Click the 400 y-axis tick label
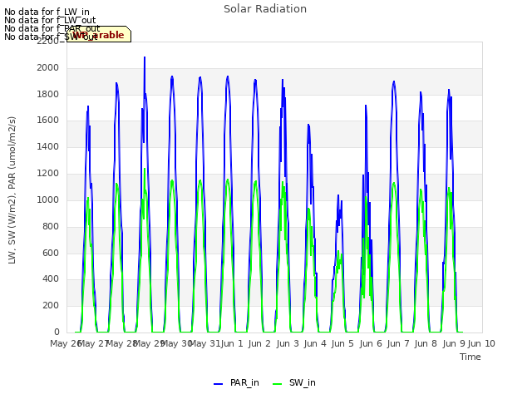This screenshot has width=532, height=399. coord(51,279)
